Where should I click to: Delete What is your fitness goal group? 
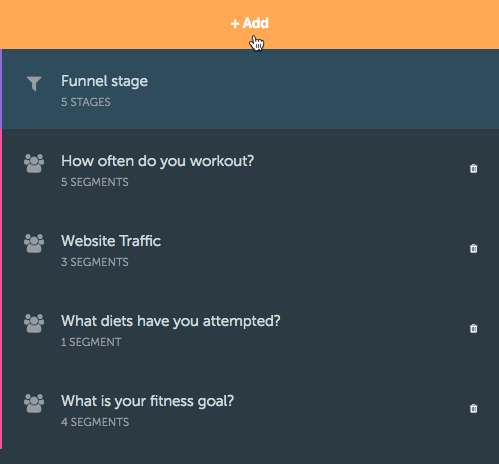(473, 409)
